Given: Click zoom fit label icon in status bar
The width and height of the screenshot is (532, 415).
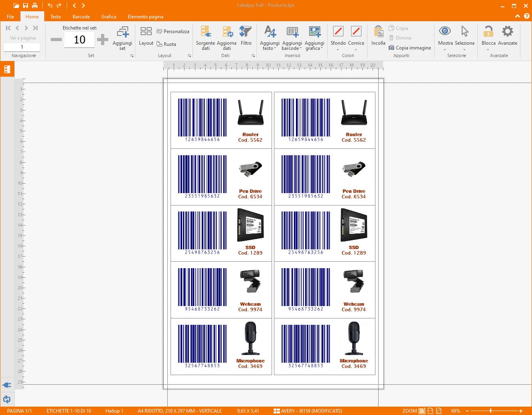Looking at the screenshot, I should click(x=439, y=411).
